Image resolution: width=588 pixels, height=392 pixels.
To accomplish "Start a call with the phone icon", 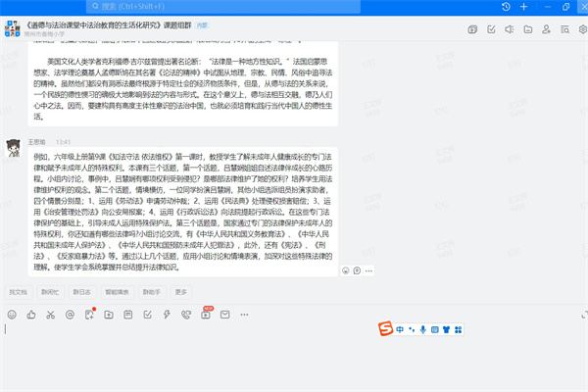I will coord(186,315).
